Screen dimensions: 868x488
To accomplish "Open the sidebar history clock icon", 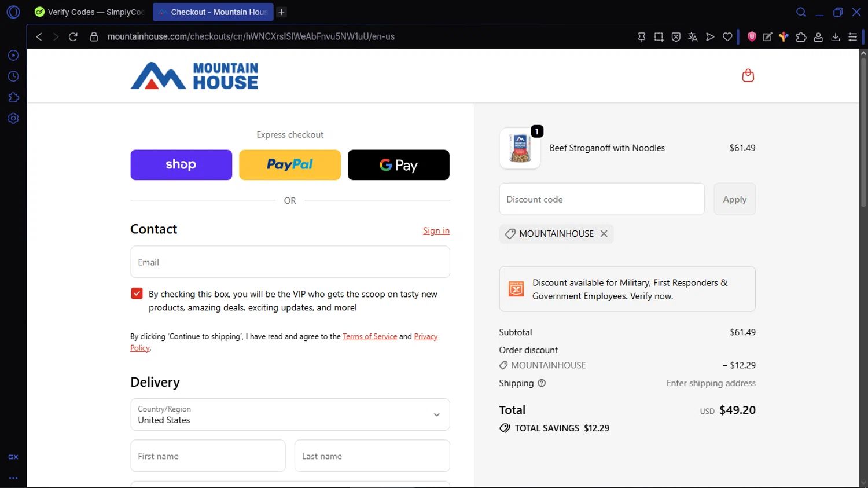I will pyautogui.click(x=13, y=76).
